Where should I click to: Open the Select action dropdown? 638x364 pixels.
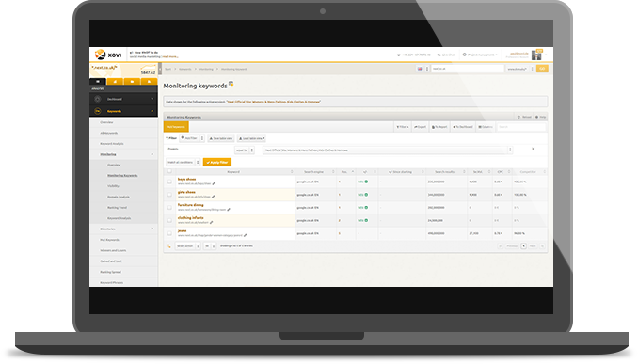188,246
